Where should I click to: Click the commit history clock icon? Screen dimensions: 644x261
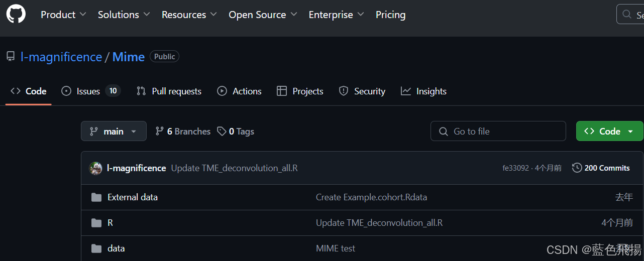pyautogui.click(x=577, y=168)
